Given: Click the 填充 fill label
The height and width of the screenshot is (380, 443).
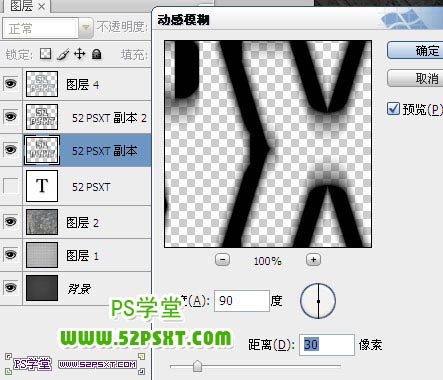Looking at the screenshot, I should pyautogui.click(x=134, y=54).
